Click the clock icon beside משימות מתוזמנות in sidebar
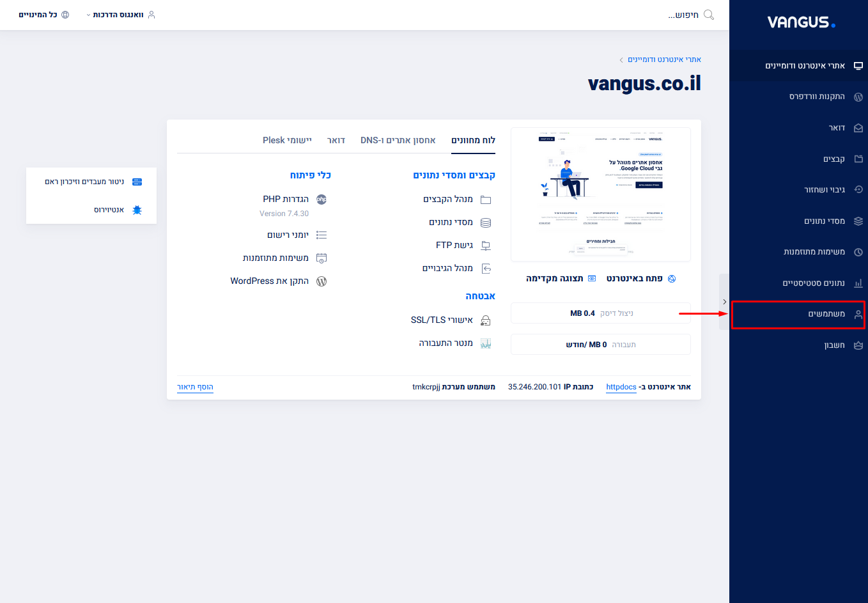The image size is (868, 603). pyautogui.click(x=858, y=252)
